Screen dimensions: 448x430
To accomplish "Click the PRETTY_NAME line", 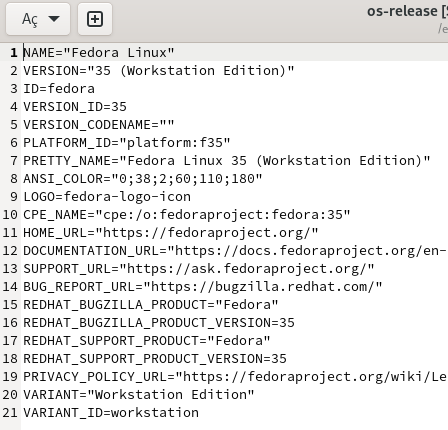I will pos(227,161).
